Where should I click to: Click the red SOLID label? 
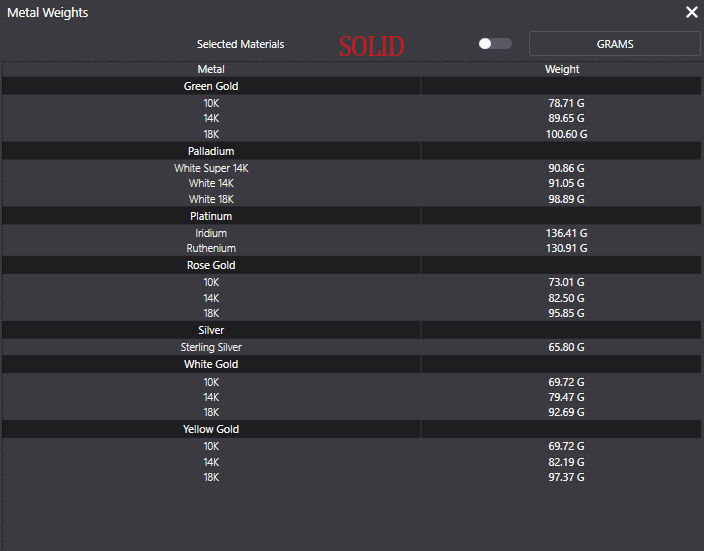[371, 46]
